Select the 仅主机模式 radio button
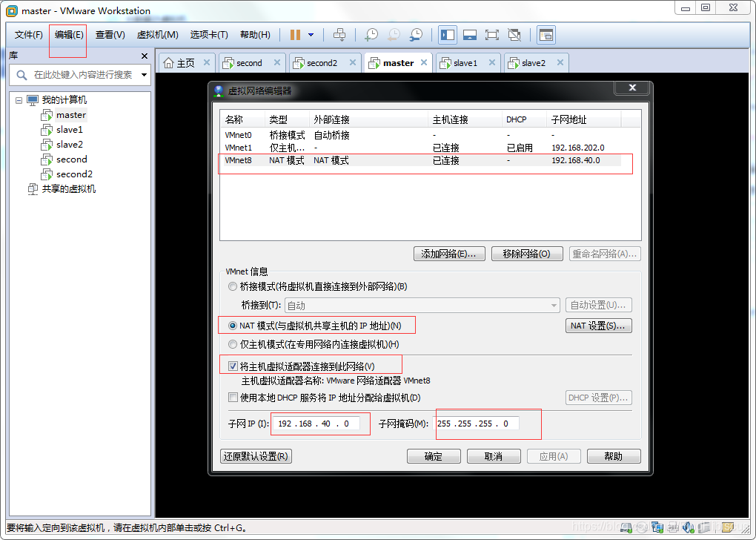Viewport: 756px width, 540px height. pyautogui.click(x=233, y=345)
